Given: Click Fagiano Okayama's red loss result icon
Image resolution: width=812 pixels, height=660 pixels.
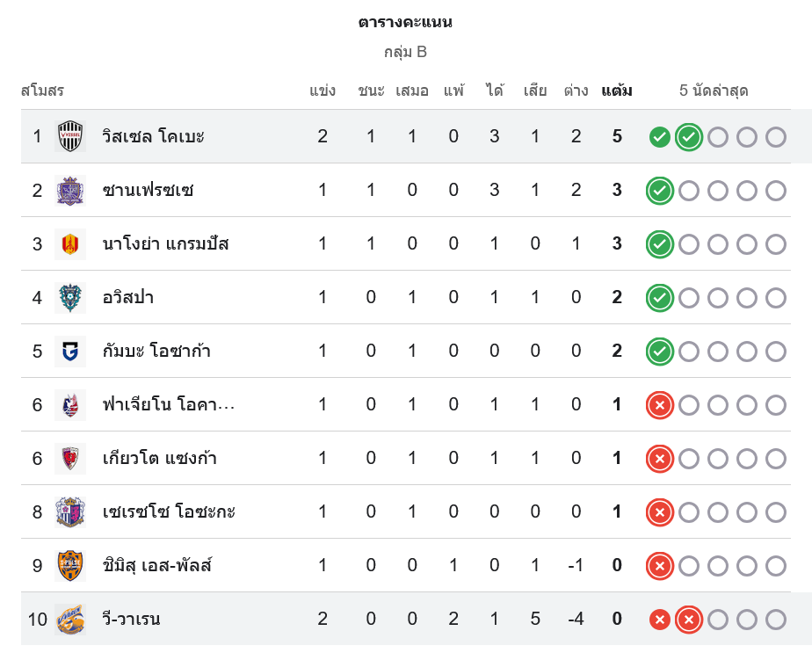Looking at the screenshot, I should (x=660, y=405).
